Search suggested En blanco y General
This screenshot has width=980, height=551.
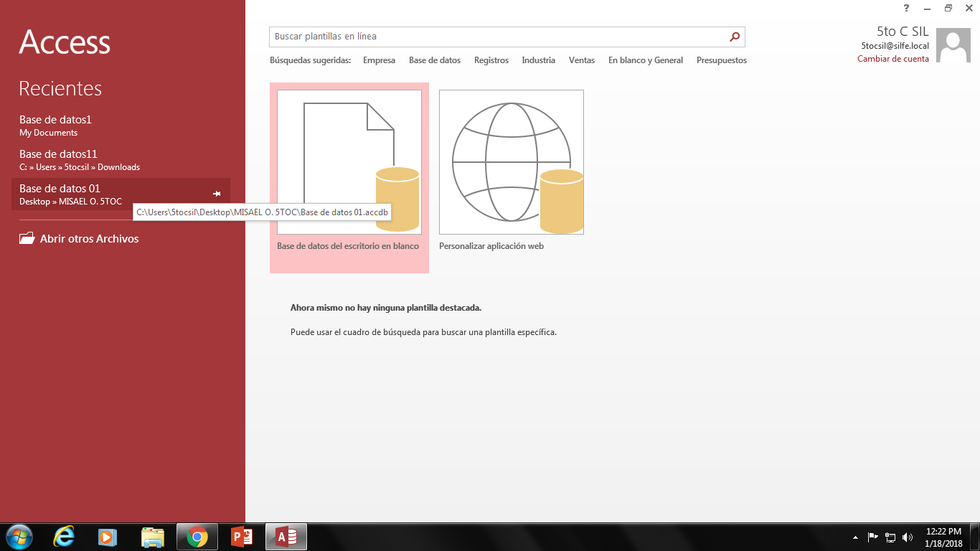[646, 60]
